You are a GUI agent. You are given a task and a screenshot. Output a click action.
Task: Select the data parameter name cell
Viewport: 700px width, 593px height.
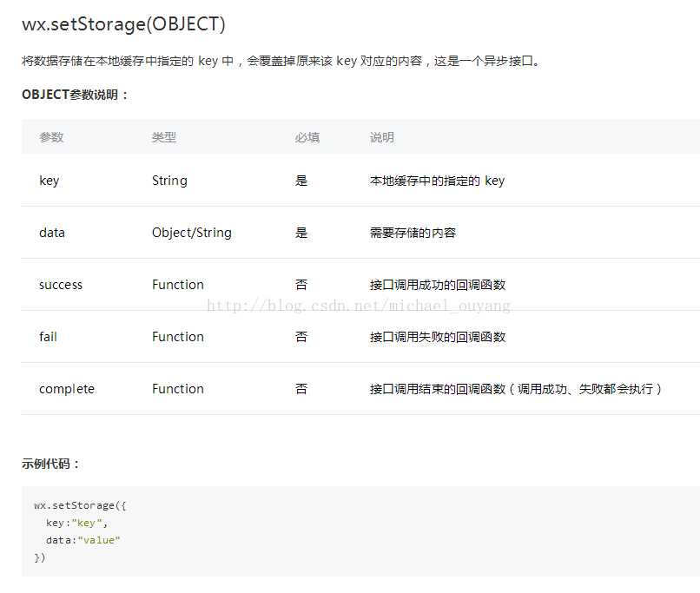tap(52, 233)
